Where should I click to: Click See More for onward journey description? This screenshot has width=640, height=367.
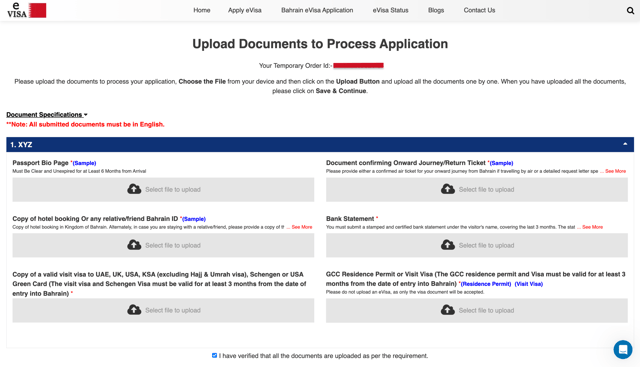tap(615, 171)
